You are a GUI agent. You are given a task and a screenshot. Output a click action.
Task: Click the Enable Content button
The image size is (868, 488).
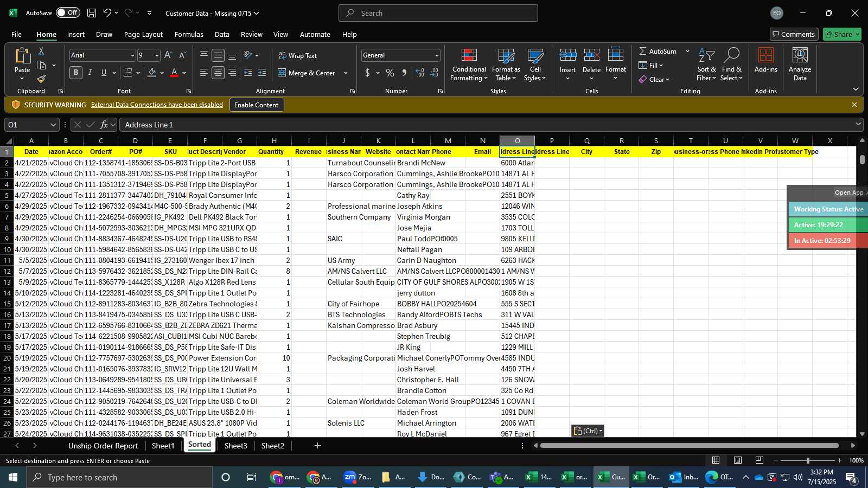256,105
